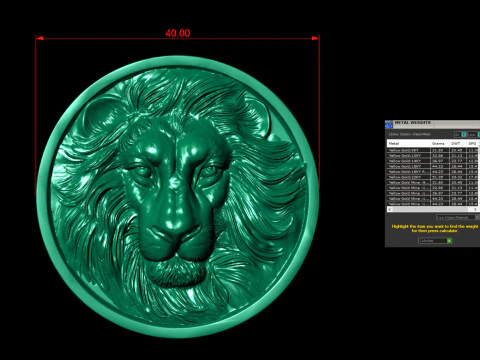This screenshot has width=480, height=360.
Task: Sort by the Grams column header
Action: pos(439,143)
